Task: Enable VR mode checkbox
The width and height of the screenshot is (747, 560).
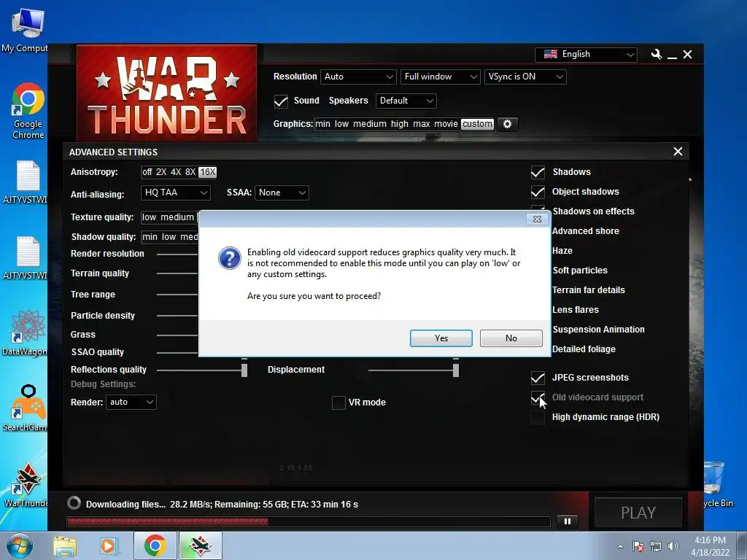Action: pyautogui.click(x=338, y=402)
